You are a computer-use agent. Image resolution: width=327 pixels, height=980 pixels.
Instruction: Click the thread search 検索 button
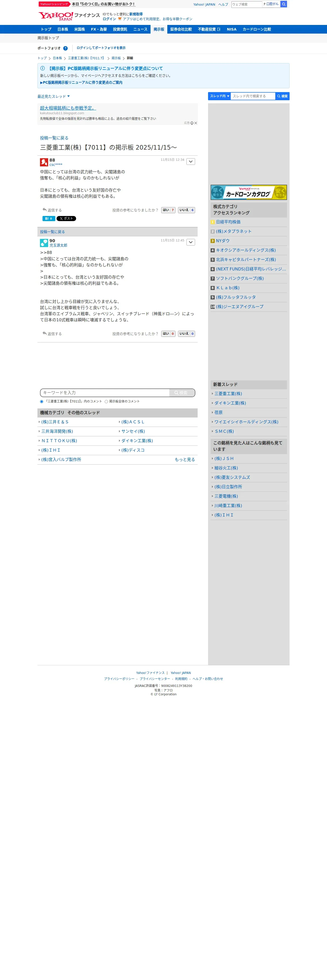point(282,96)
